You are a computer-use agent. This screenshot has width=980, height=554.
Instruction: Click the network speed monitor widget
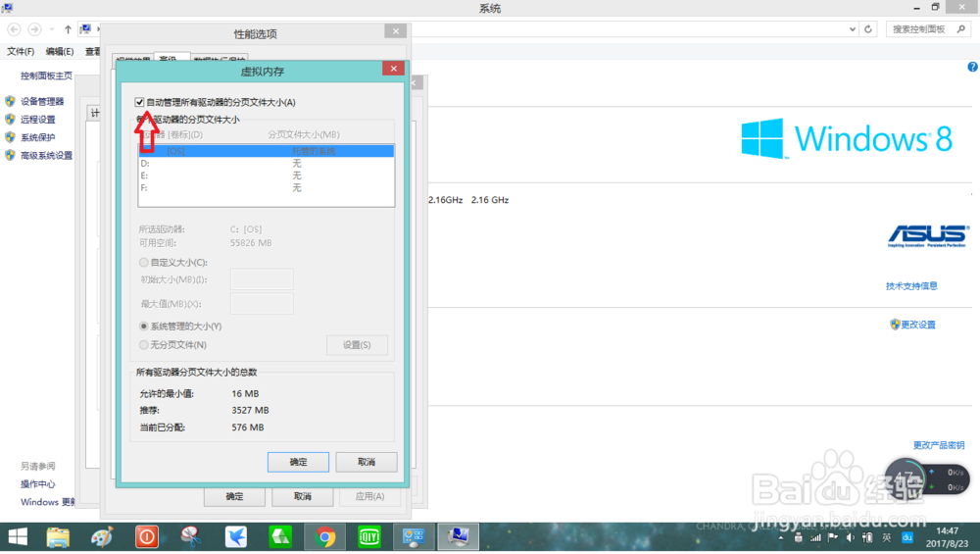click(928, 478)
